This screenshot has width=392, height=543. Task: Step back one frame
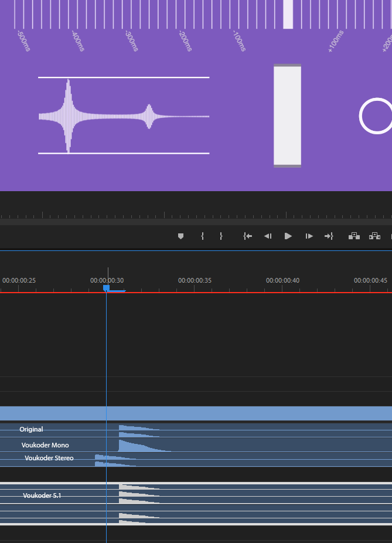click(268, 236)
